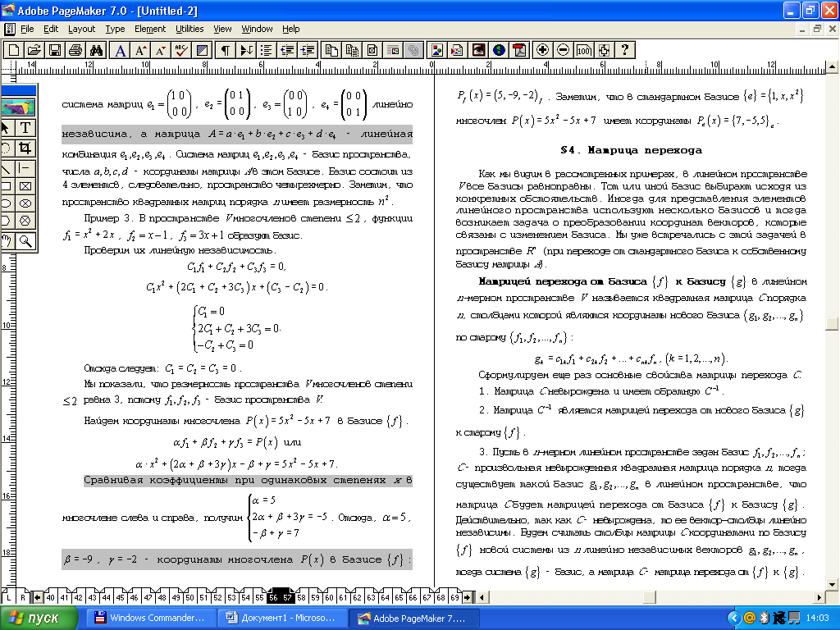Open Text Wrap toolbar icon

(393, 50)
